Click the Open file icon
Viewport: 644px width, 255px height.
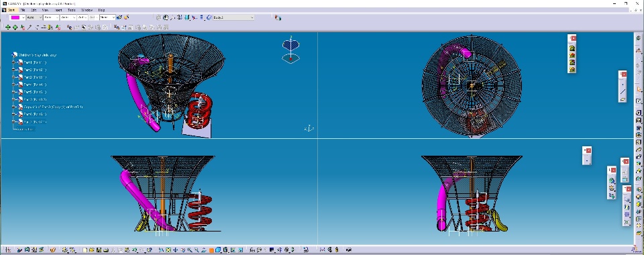pyautogui.click(x=92, y=250)
